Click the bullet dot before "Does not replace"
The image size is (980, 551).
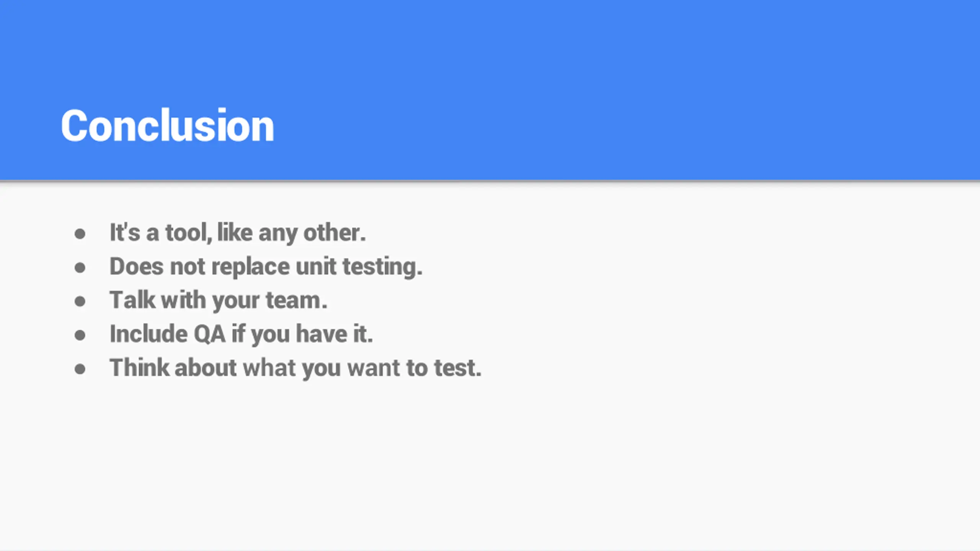tap(80, 267)
